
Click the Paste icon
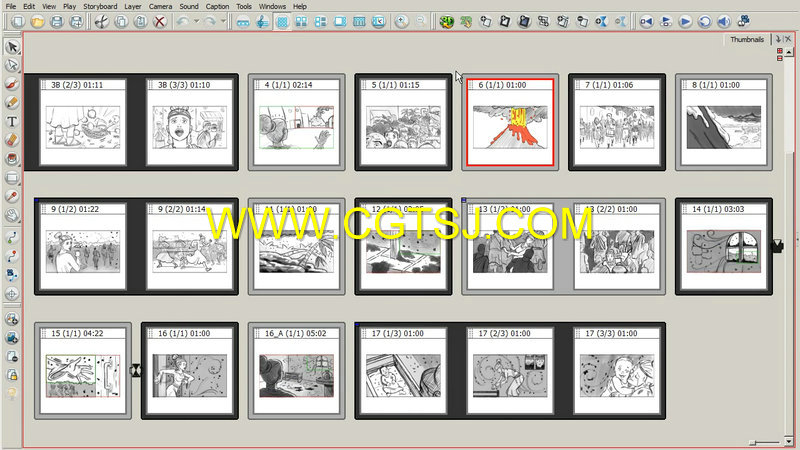point(140,21)
